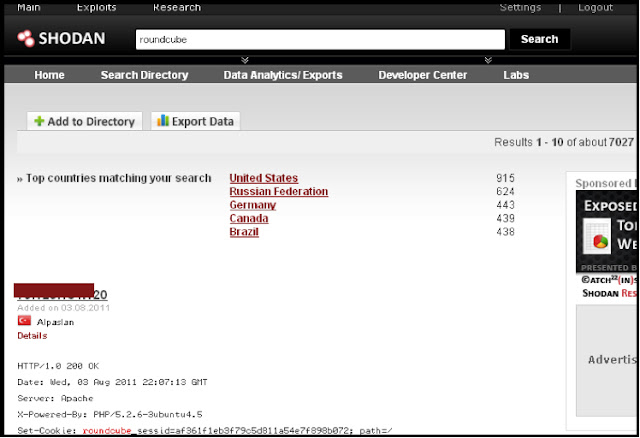
Task: Click the Server: Apache line
Action: coord(55,398)
